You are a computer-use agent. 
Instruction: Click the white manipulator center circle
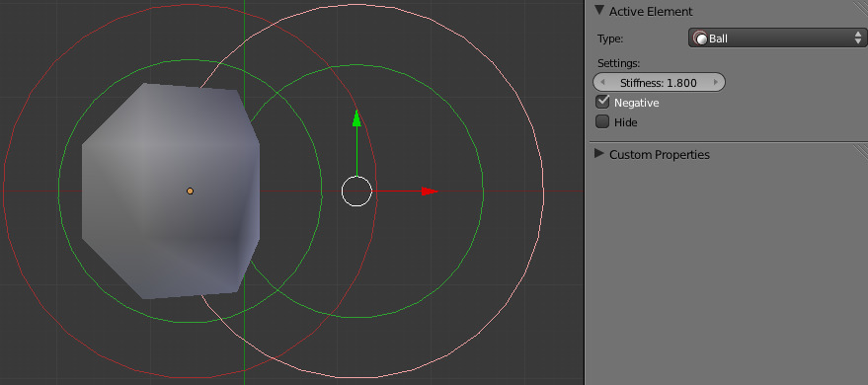tap(356, 192)
